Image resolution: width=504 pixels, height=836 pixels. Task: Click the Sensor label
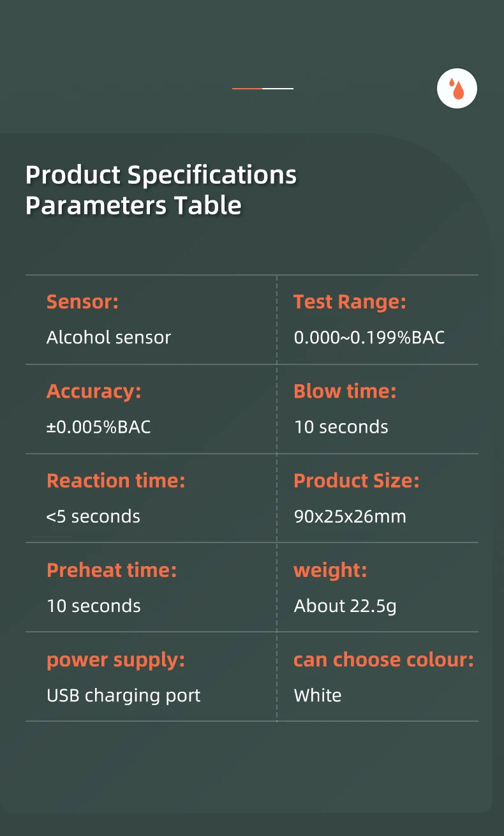tap(82, 302)
